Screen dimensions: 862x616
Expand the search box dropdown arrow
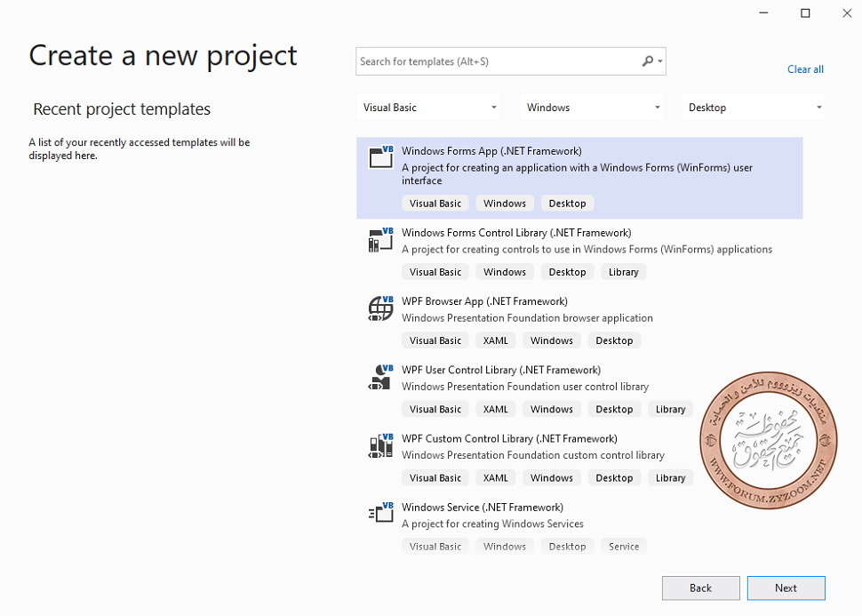[660, 61]
